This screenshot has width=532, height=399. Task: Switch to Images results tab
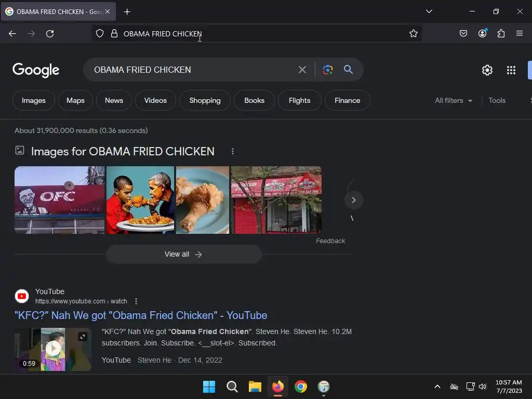click(x=34, y=100)
